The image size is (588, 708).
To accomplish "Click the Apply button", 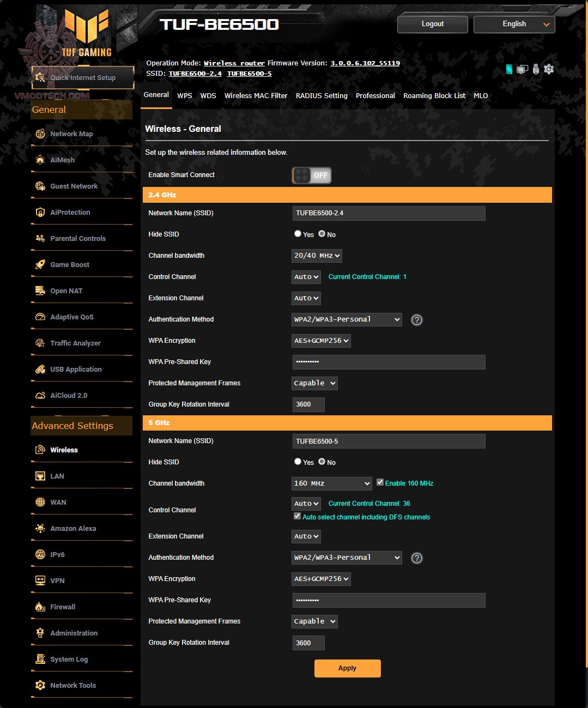I will click(x=348, y=668).
